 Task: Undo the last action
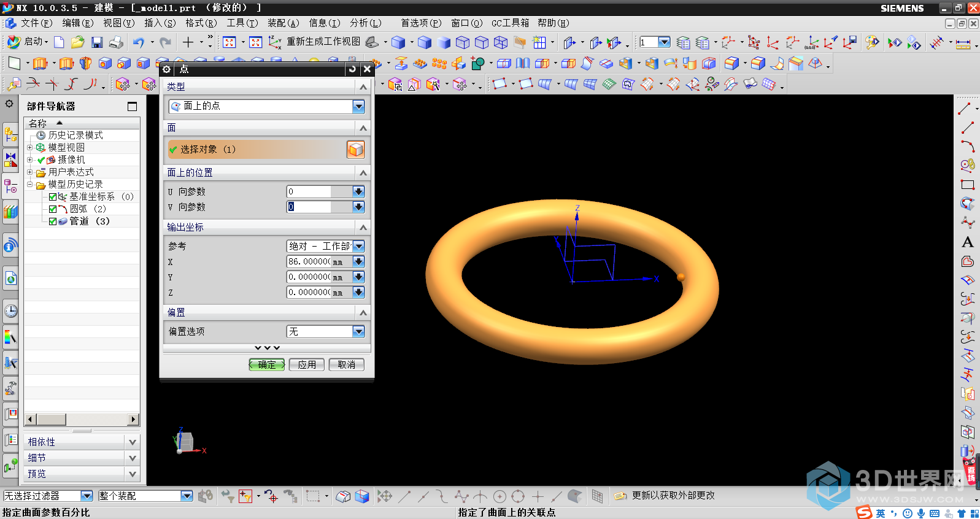(139, 42)
